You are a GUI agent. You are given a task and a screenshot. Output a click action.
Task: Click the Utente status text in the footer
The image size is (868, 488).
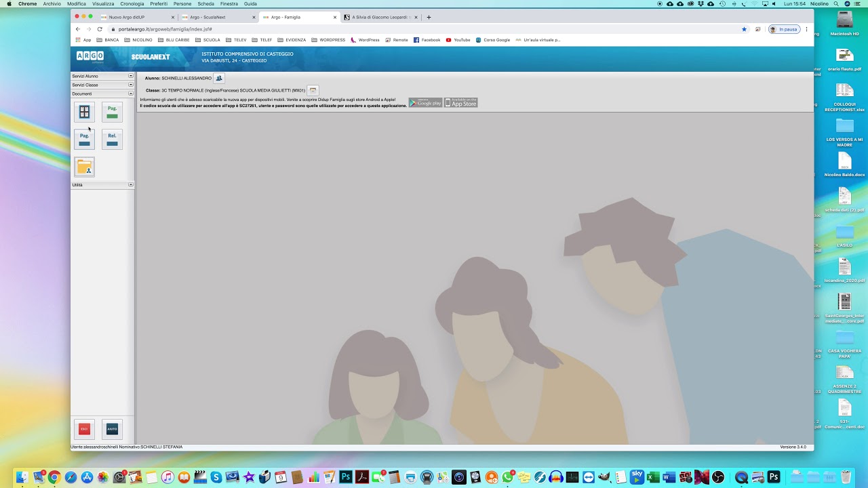click(x=127, y=447)
